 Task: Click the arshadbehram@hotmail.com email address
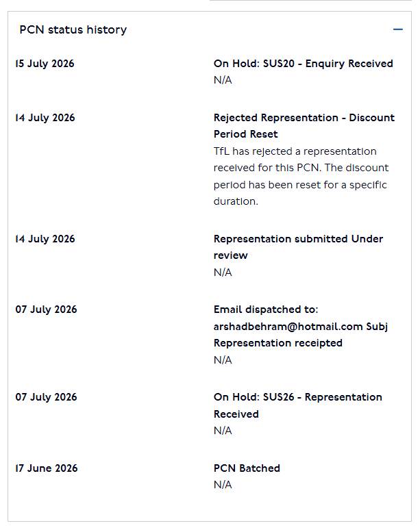click(288, 327)
